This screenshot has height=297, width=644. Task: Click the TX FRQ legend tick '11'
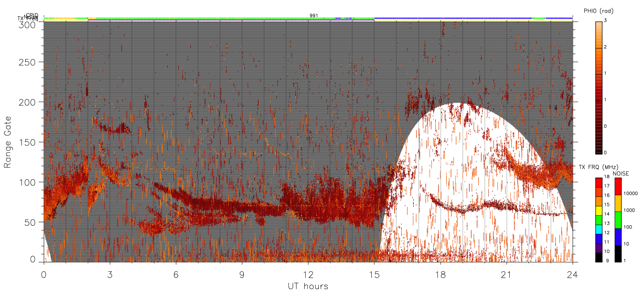pyautogui.click(x=607, y=242)
